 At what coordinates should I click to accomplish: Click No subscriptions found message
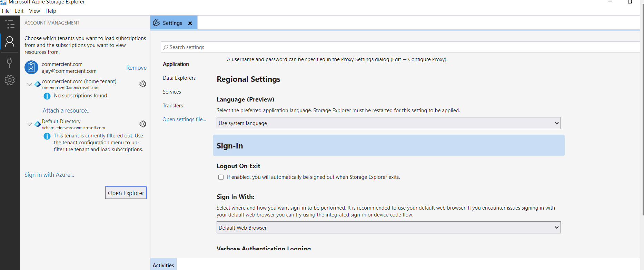(81, 96)
